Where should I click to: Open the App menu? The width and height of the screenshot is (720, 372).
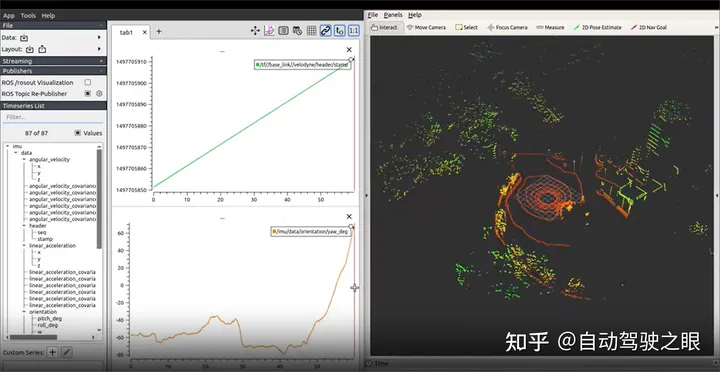pos(9,16)
